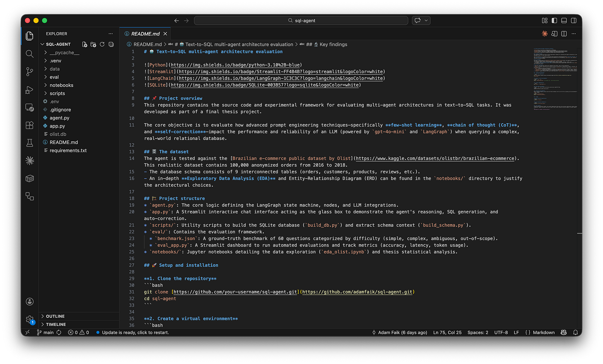Click the Refresh Explorer icon
The height and width of the screenshot is (364, 603).
click(102, 44)
